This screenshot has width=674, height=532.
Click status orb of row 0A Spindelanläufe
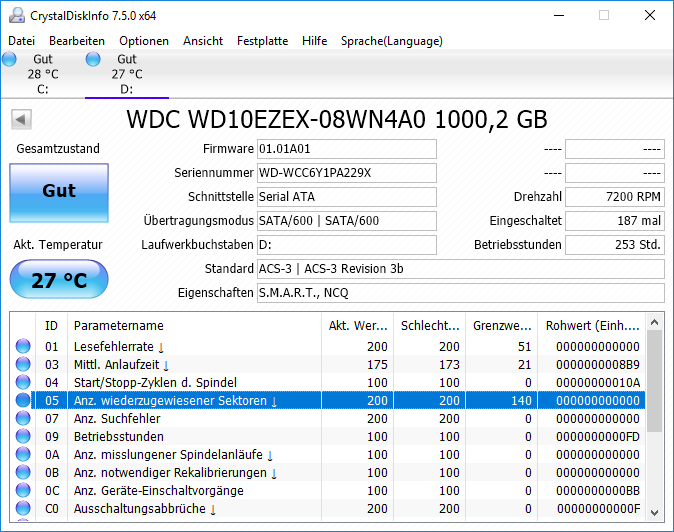click(23, 454)
